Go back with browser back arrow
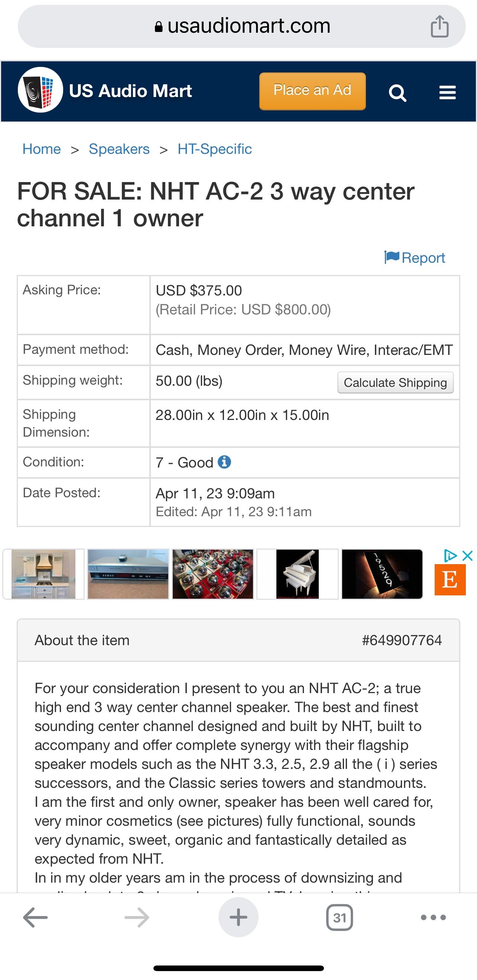The image size is (477, 980). (35, 917)
